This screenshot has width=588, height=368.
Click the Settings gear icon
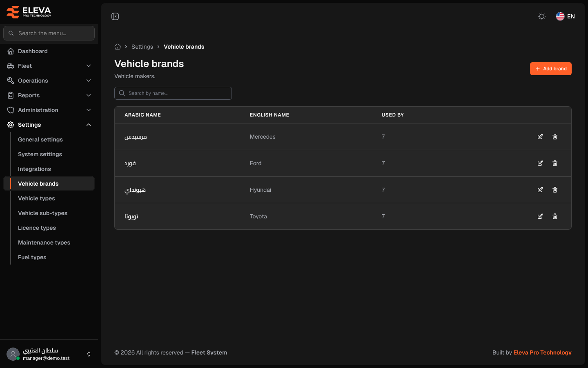click(11, 125)
